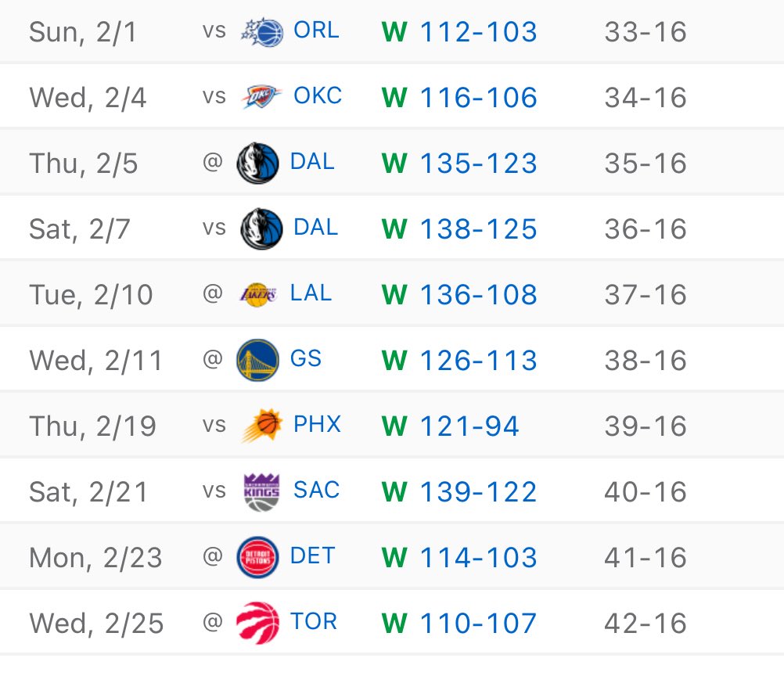Image resolution: width=784 pixels, height=676 pixels.
Task: Click the Phoenix Suns logo
Action: pyautogui.click(x=261, y=426)
